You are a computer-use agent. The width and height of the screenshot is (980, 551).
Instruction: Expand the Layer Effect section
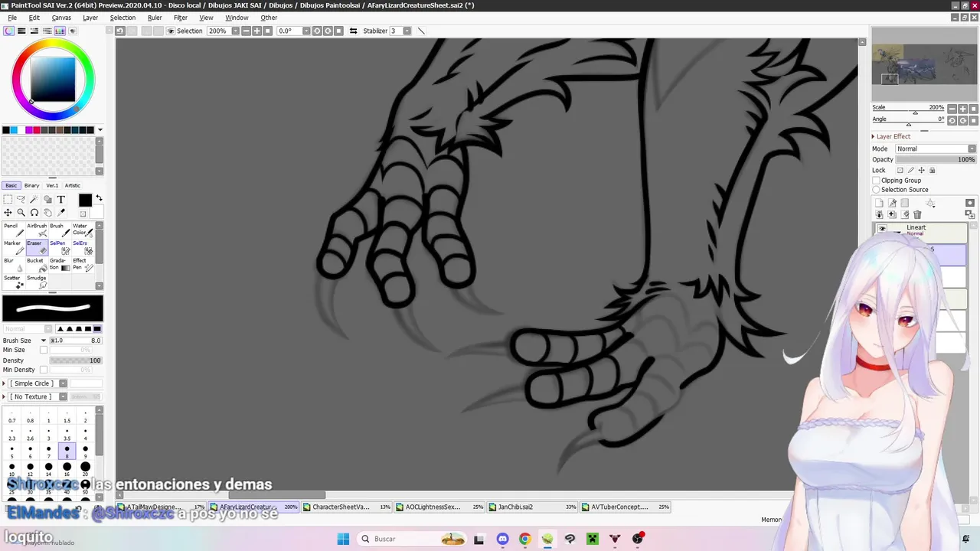(873, 136)
